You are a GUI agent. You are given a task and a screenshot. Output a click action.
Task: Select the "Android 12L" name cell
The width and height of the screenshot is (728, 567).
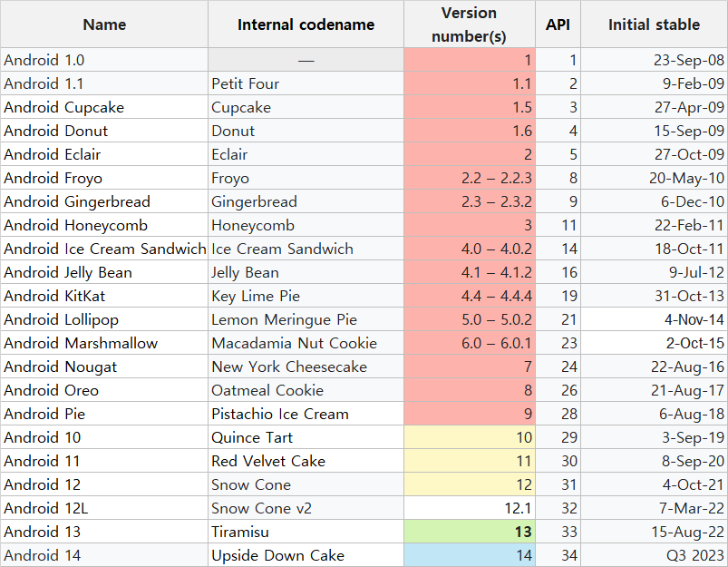click(104, 508)
